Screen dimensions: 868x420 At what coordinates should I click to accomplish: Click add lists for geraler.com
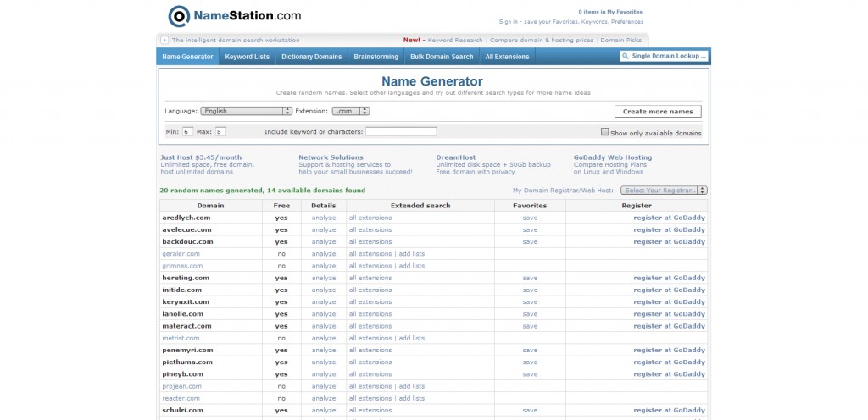[412, 254]
